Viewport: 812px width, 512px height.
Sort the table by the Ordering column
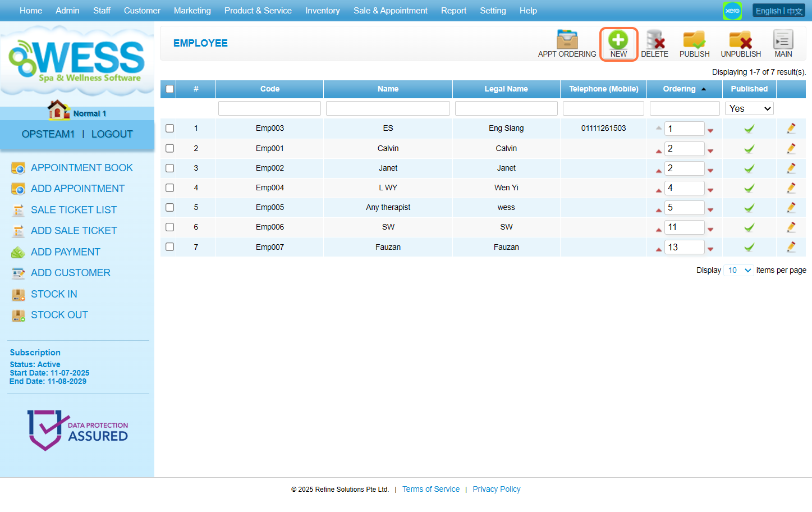[x=679, y=89]
